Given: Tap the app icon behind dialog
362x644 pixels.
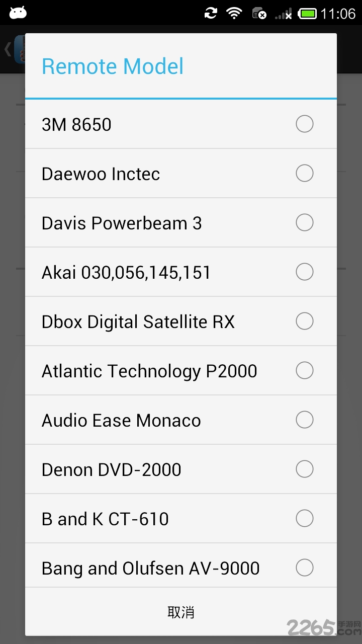Looking at the screenshot, I should [20, 49].
